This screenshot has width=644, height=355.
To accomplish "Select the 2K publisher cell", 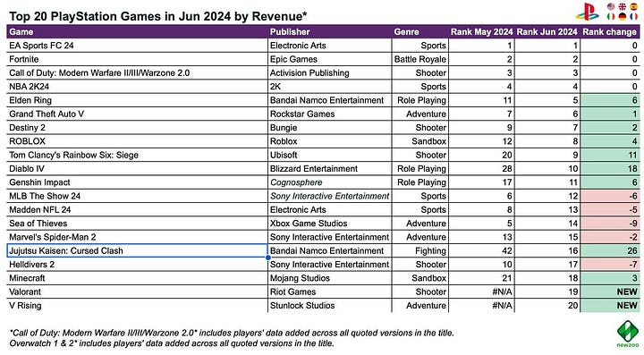I will pos(329,87).
